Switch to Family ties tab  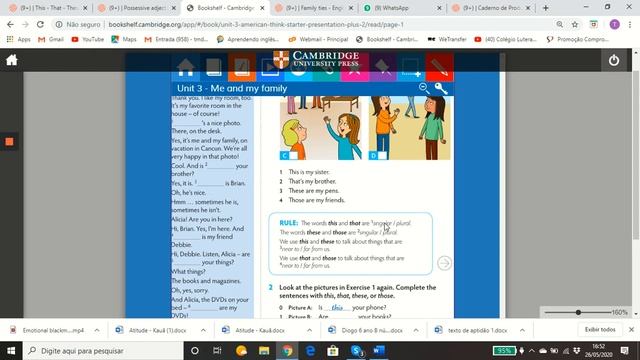click(314, 8)
